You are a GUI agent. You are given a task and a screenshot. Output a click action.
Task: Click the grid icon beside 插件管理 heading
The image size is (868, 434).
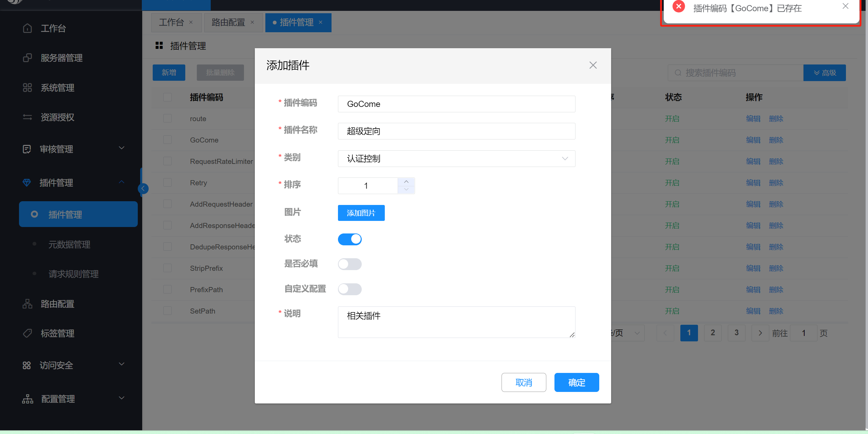click(x=159, y=45)
